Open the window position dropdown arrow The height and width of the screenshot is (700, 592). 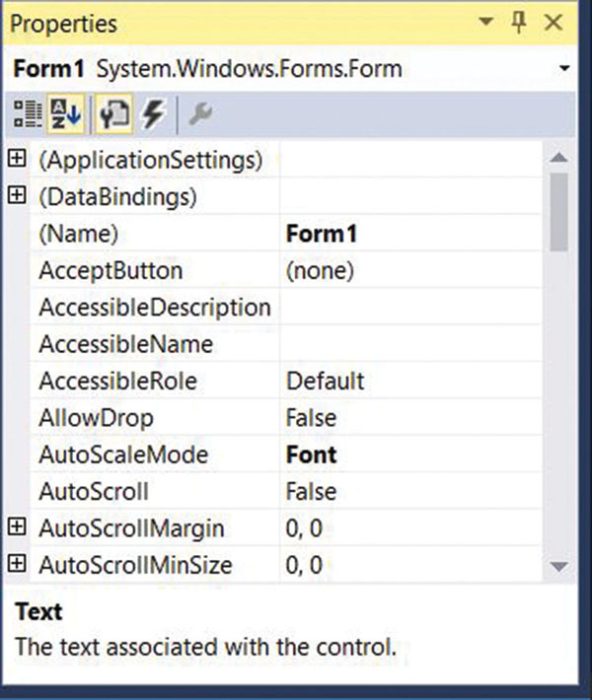[484, 23]
